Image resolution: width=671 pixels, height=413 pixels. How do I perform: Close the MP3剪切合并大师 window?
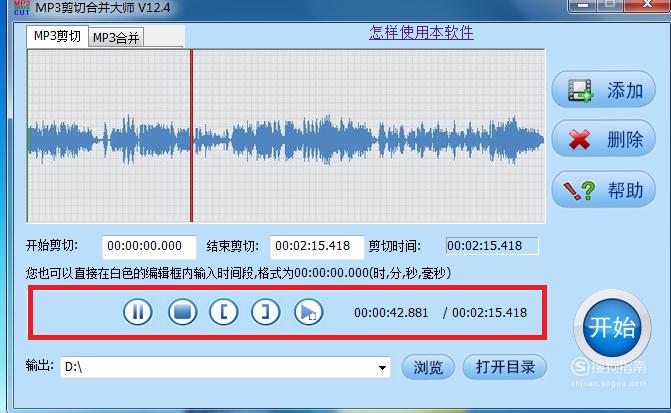point(647,5)
